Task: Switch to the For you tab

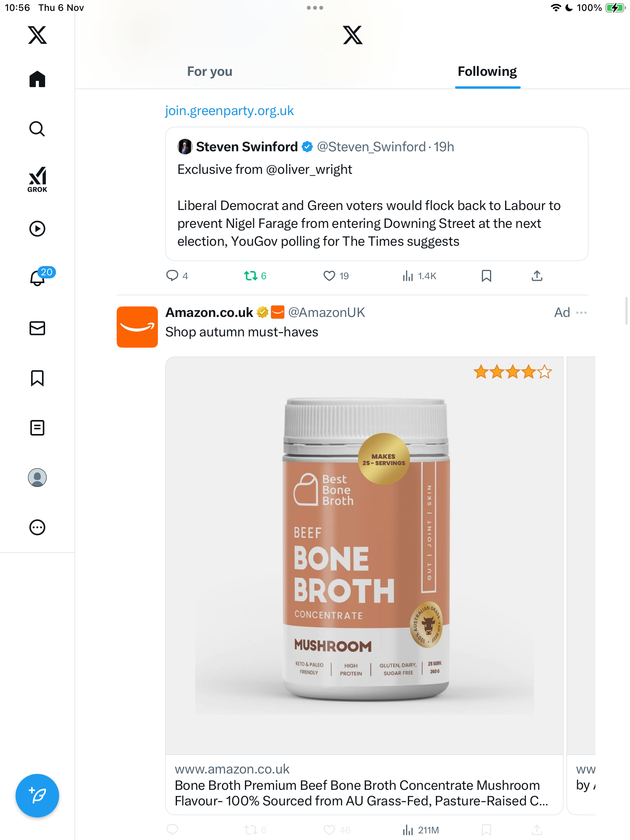Action: [210, 72]
